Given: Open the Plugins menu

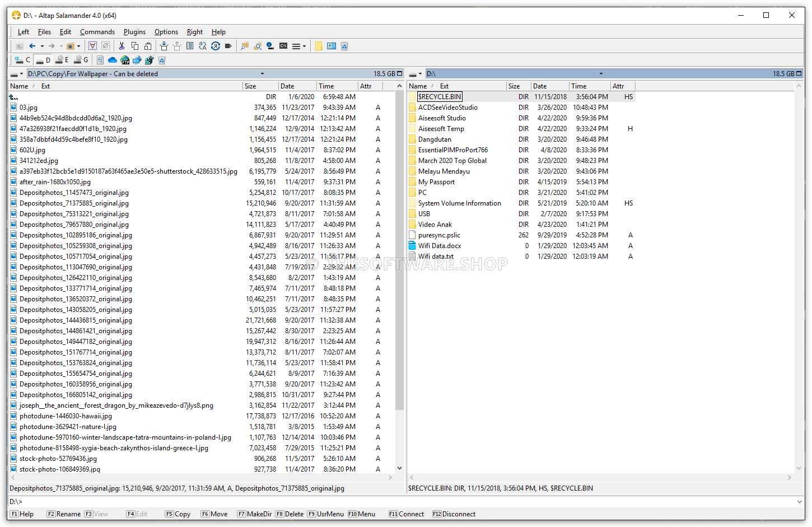Looking at the screenshot, I should pyautogui.click(x=134, y=32).
